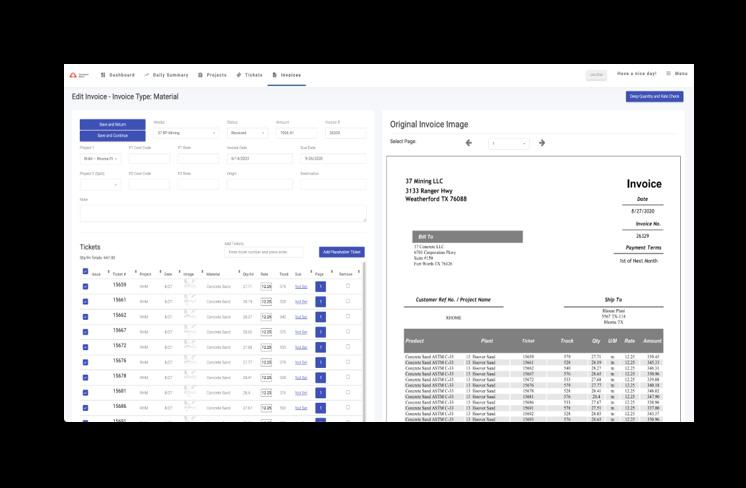This screenshot has width=746, height=488.
Task: Uncheck the checkbox for ticket 15661
Action: pyautogui.click(x=85, y=302)
